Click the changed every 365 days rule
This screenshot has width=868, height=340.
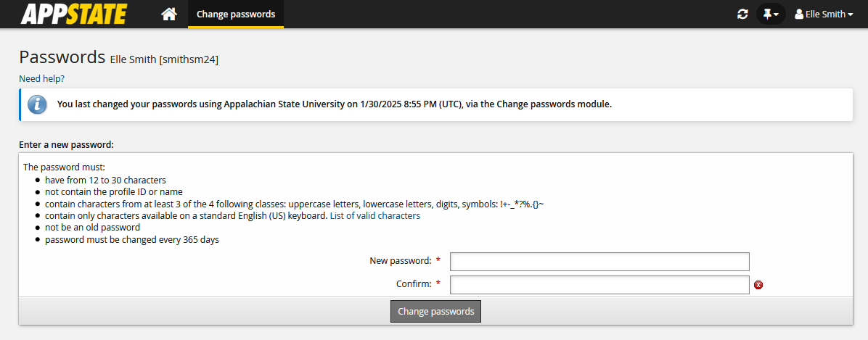[132, 240]
